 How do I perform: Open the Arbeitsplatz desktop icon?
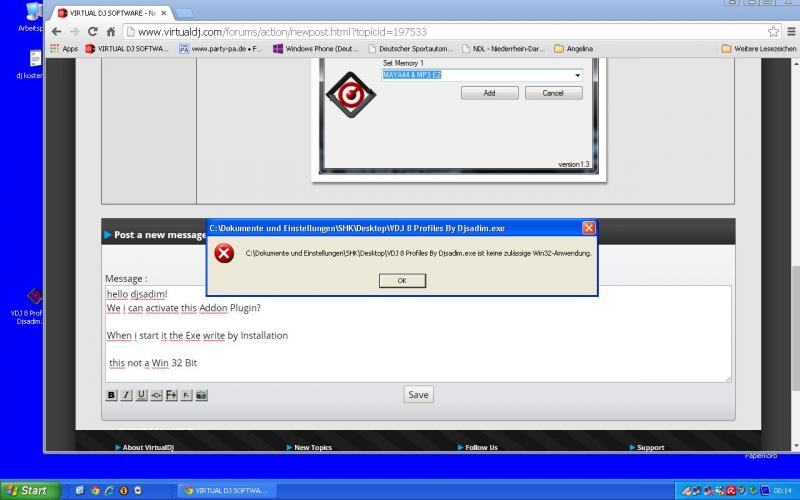pos(32,18)
